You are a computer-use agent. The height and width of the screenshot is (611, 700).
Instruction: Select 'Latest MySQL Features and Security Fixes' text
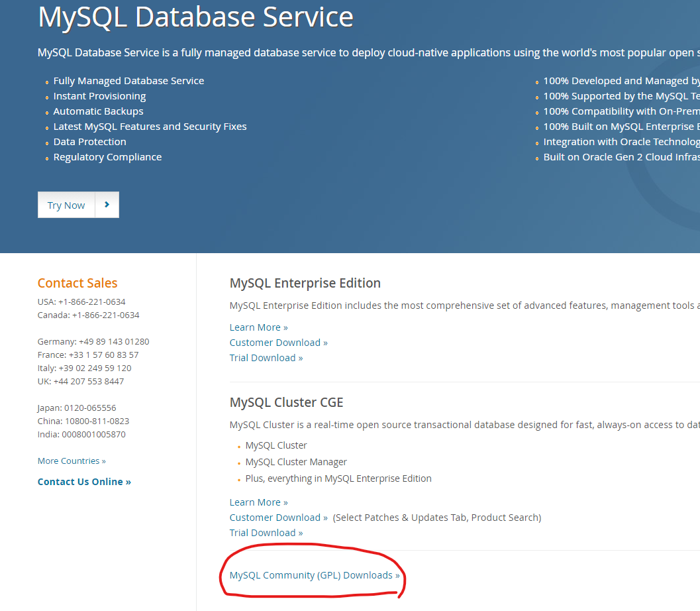[150, 127]
